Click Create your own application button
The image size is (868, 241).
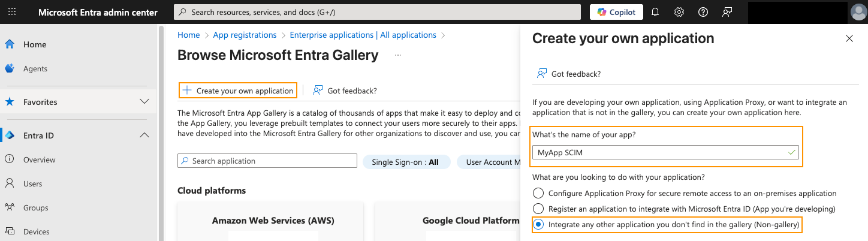[238, 91]
